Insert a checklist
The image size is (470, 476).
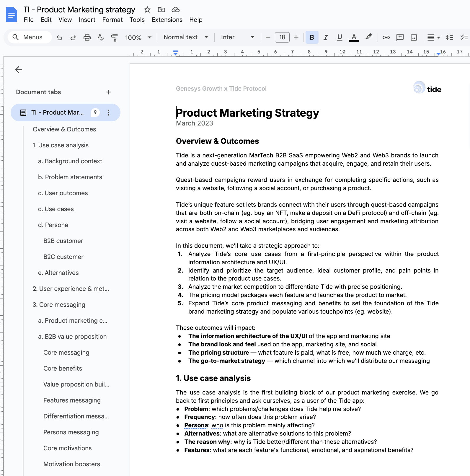(464, 37)
